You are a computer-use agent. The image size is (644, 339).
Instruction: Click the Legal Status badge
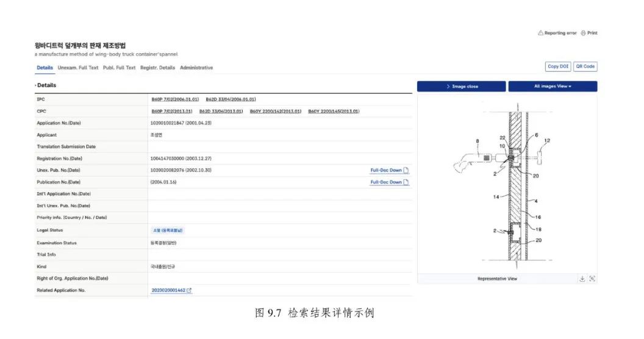(x=168, y=230)
